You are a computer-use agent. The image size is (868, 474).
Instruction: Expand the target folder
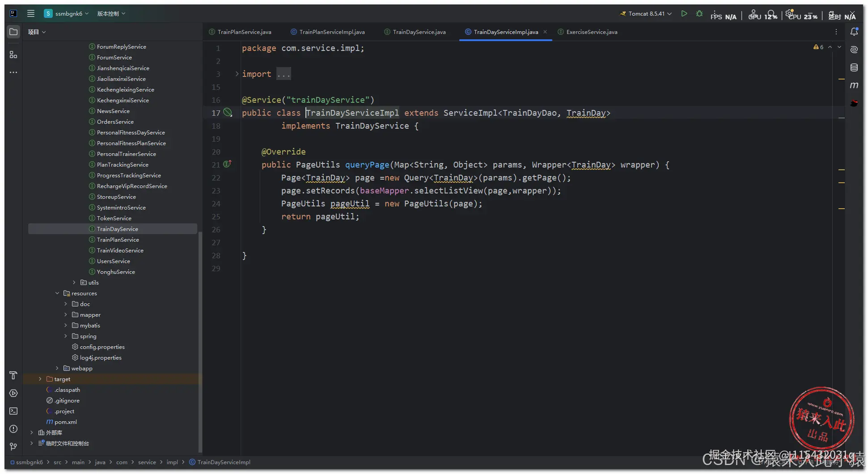[x=40, y=379]
